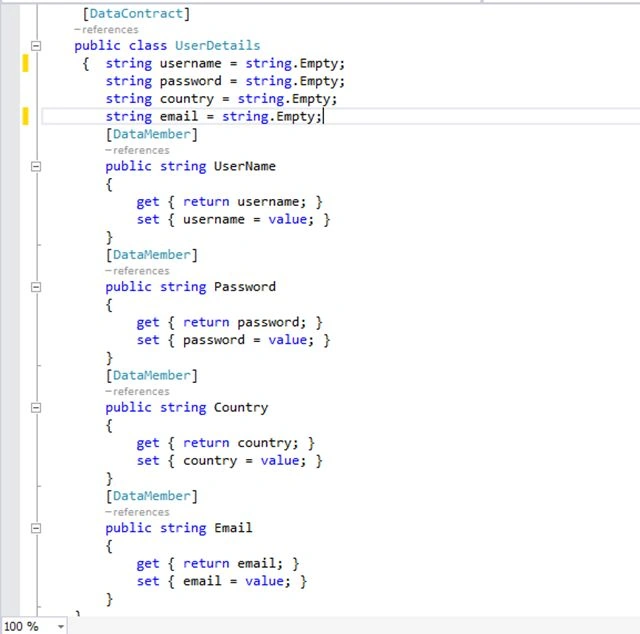The width and height of the screenshot is (640, 634).
Task: Collapse the Country property block
Action: click(36, 407)
